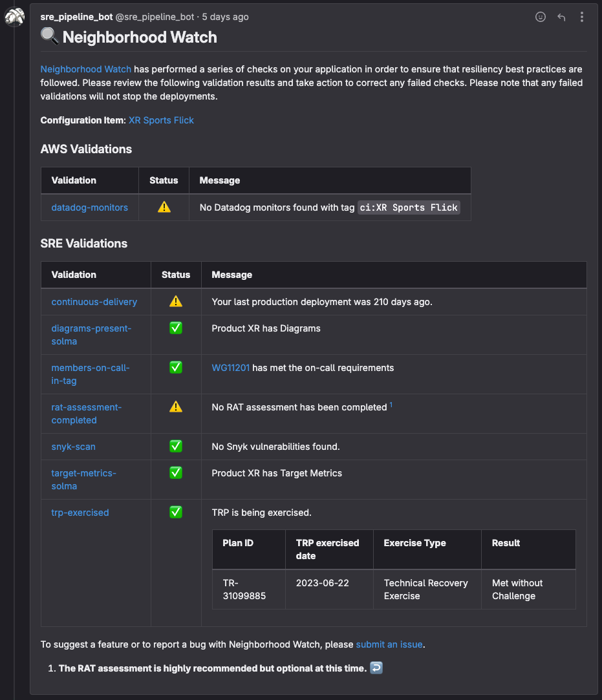Image resolution: width=602 pixels, height=700 pixels.
Task: Click the submit an issue link
Action: point(389,644)
